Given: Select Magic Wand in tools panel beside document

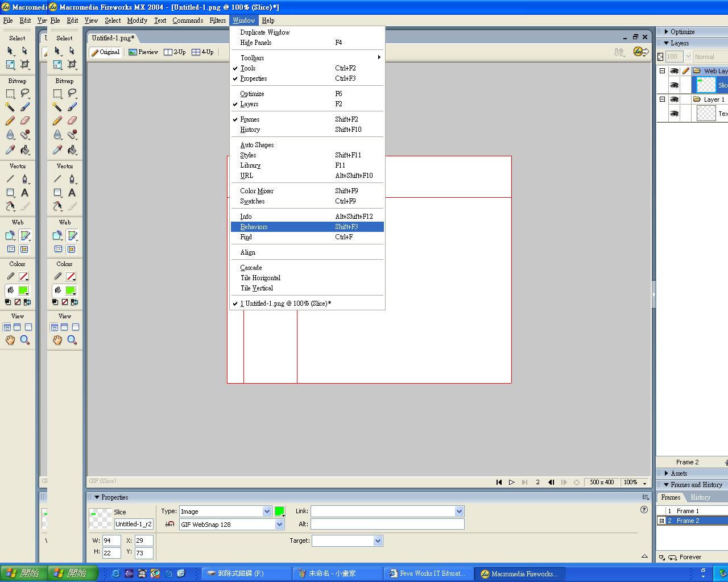Looking at the screenshot, I should click(57, 107).
